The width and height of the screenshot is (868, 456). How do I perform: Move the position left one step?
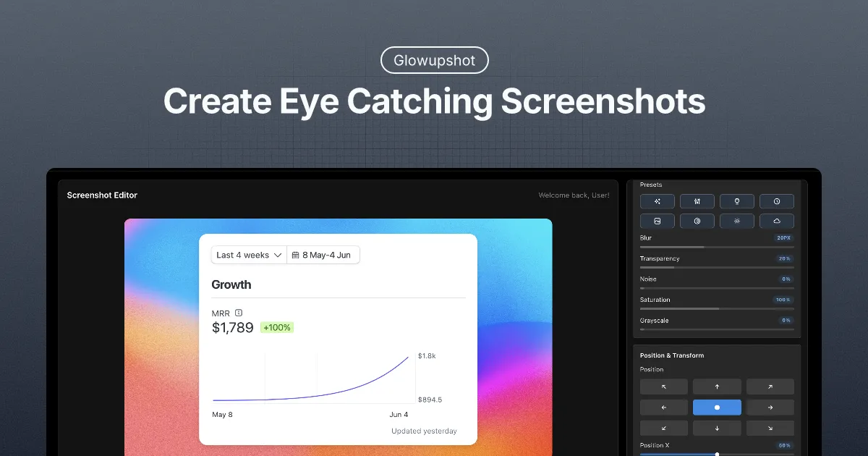pos(663,407)
